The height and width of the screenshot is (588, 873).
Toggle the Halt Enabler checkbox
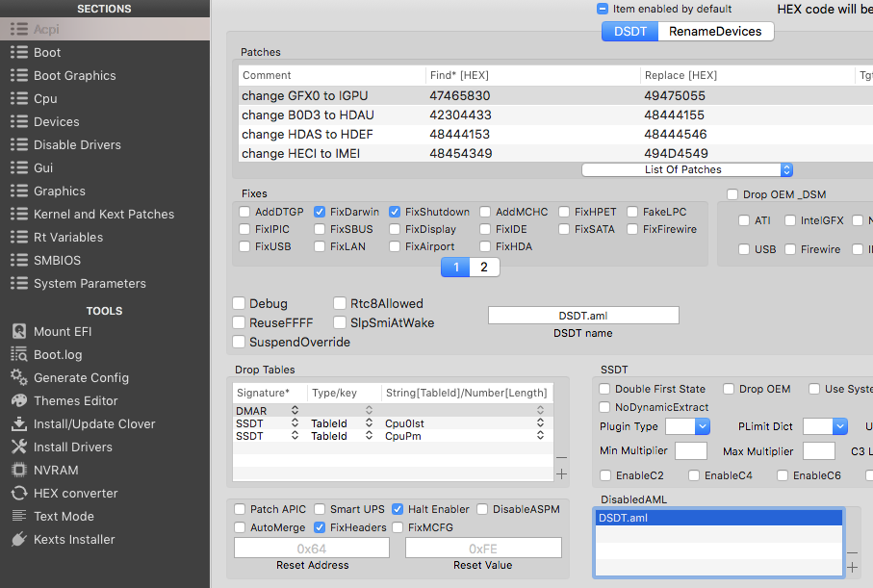pos(398,509)
